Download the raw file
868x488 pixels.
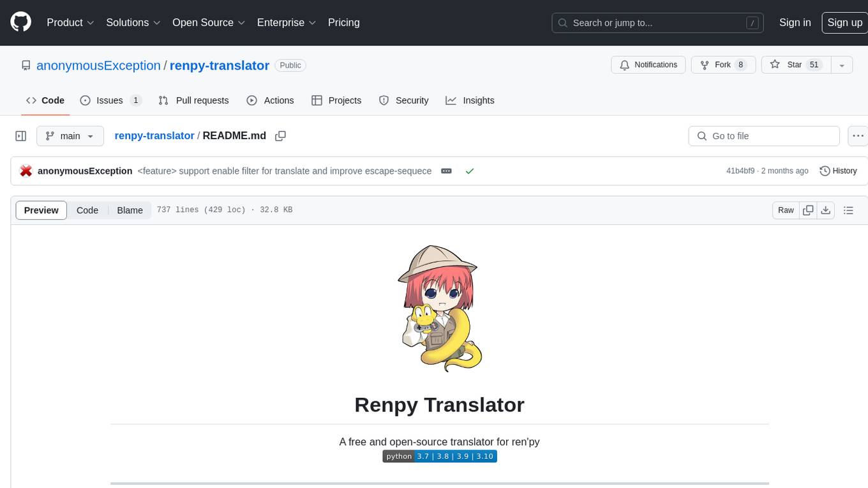[826, 210]
